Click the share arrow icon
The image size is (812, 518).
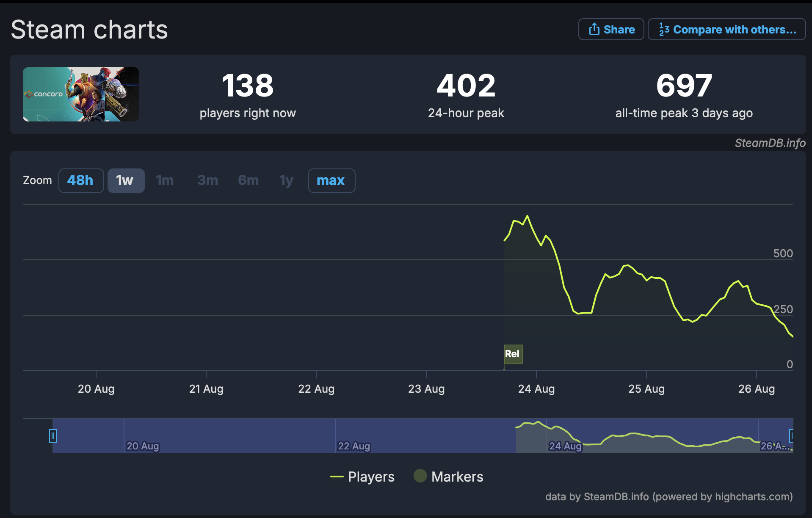[x=594, y=29]
